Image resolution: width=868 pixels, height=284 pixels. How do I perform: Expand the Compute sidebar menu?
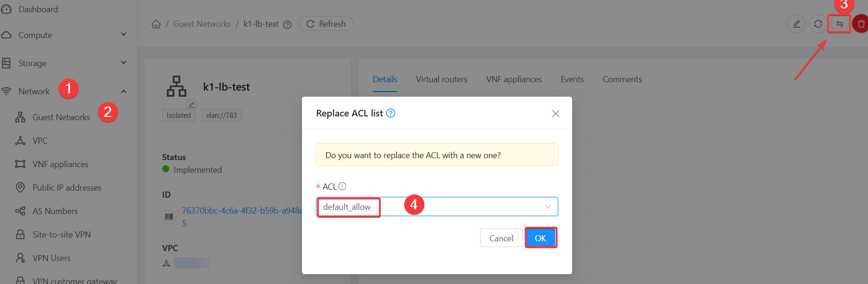(x=124, y=34)
